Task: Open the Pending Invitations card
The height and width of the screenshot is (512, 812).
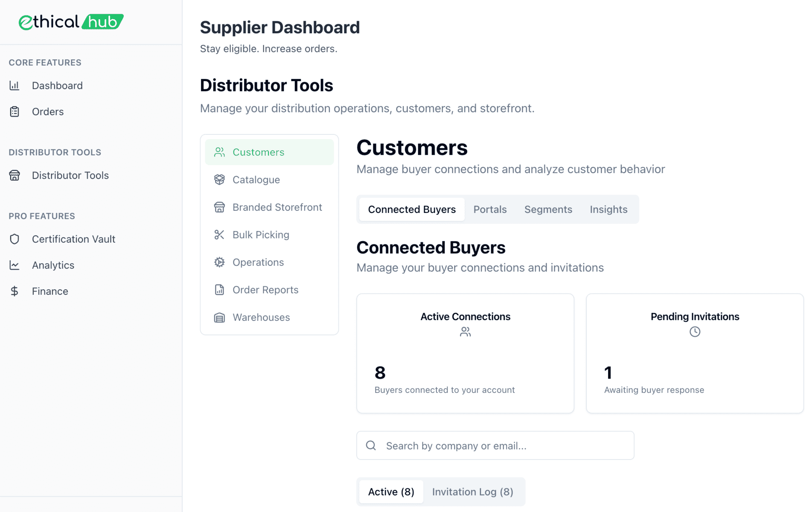Action: 694,353
